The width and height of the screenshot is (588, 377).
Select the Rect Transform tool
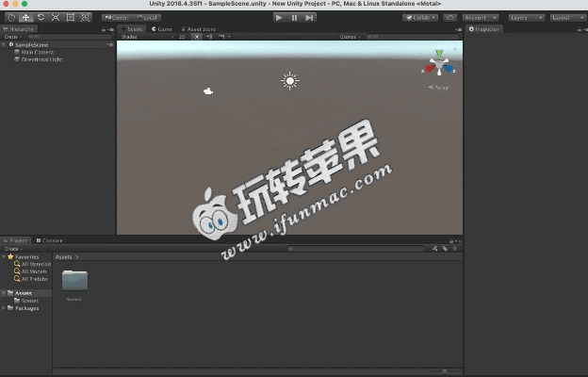coord(71,17)
